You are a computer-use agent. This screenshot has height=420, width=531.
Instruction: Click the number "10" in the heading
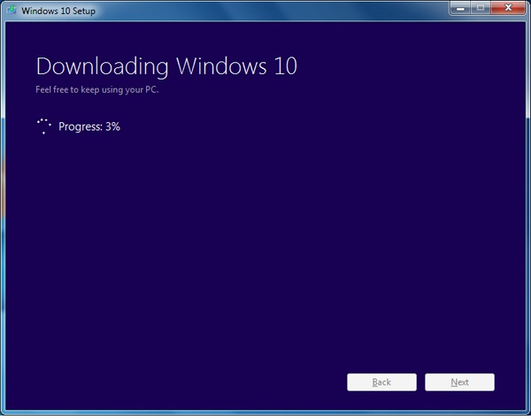coord(286,66)
